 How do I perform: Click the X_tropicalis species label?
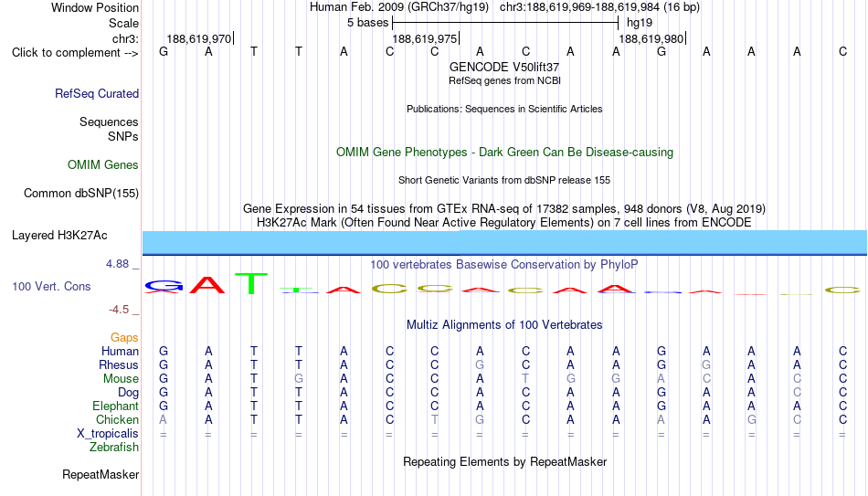108,434
